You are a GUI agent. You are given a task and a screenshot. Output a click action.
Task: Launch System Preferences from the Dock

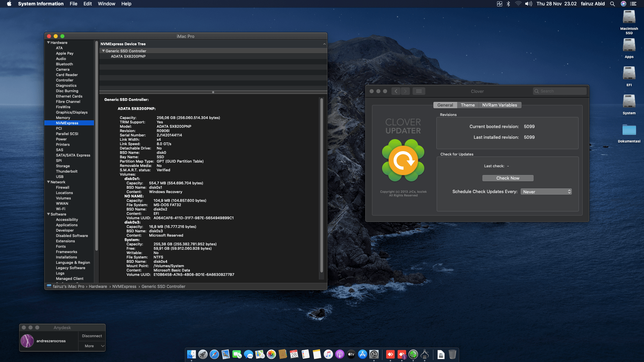click(373, 355)
